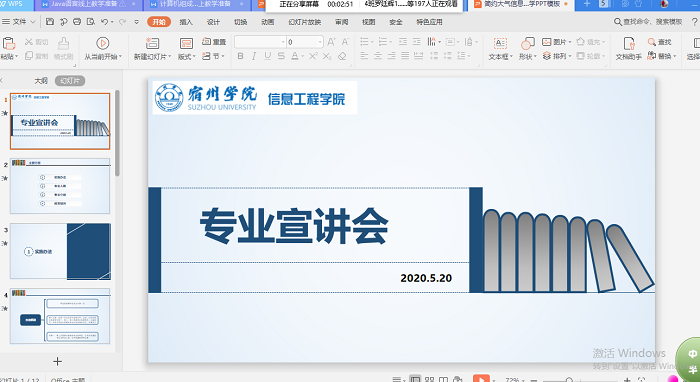
Task: Click the help question mark icon
Action: click(695, 22)
